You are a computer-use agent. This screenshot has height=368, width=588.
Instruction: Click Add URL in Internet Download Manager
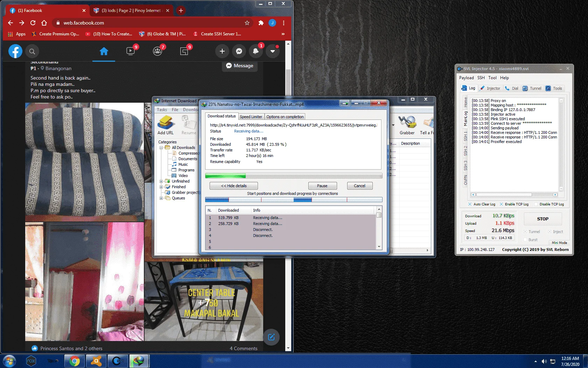click(x=166, y=125)
